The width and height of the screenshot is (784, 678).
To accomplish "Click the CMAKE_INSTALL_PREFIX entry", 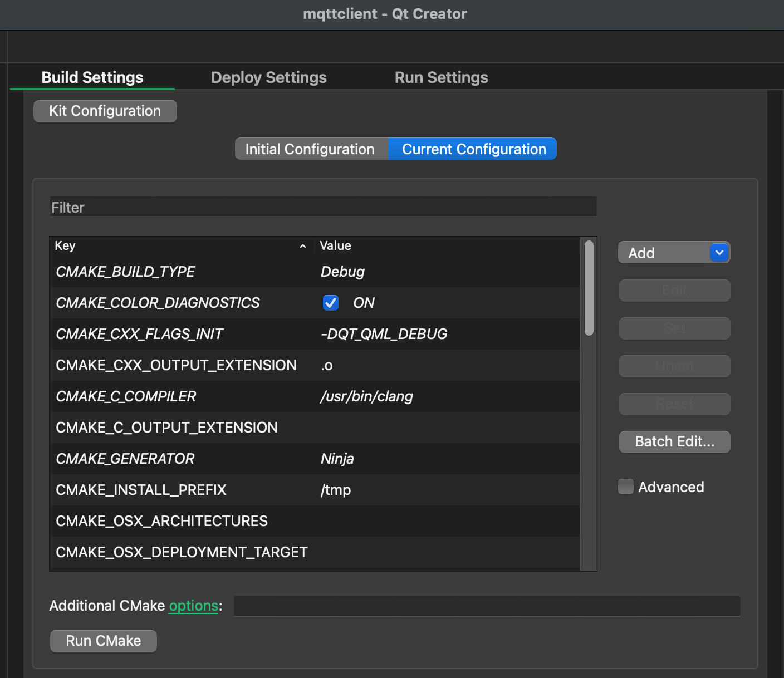I will [x=141, y=490].
